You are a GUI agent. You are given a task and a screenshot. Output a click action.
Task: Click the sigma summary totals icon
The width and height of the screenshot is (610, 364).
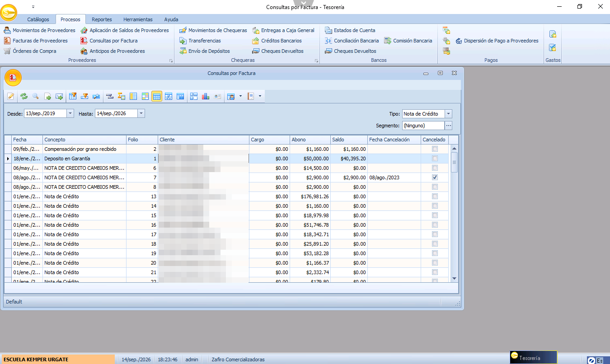[121, 96]
